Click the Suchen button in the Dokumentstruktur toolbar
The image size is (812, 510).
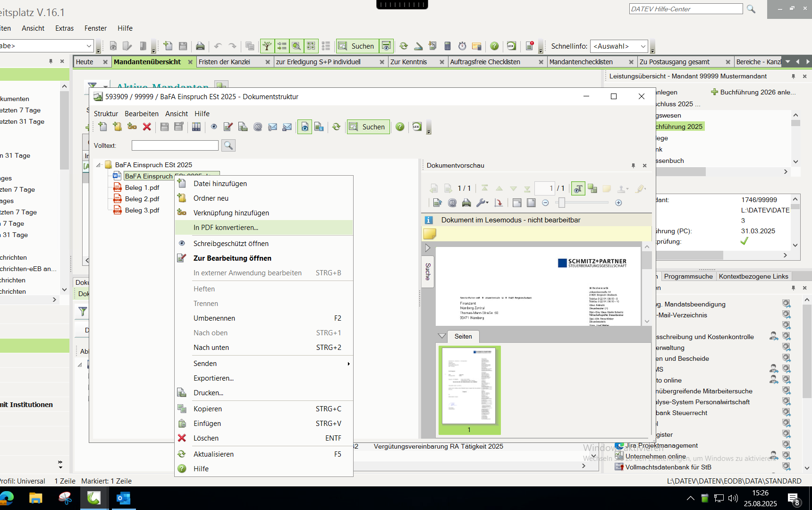(368, 127)
